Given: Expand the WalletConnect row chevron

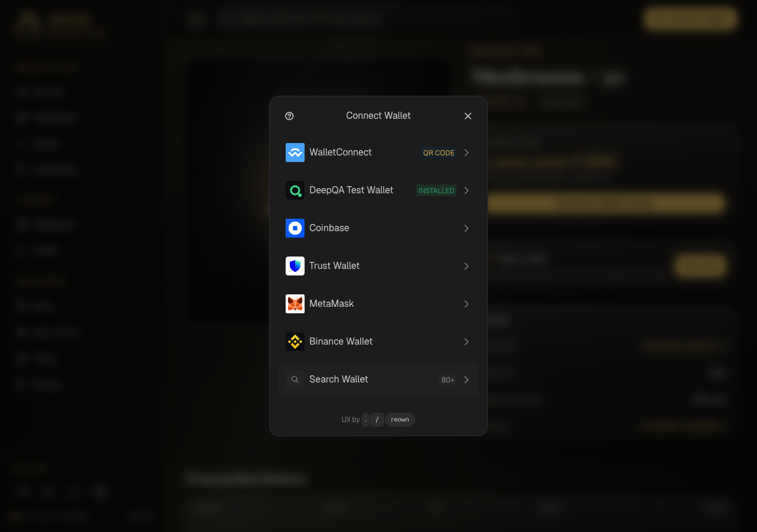Looking at the screenshot, I should click(x=467, y=153).
